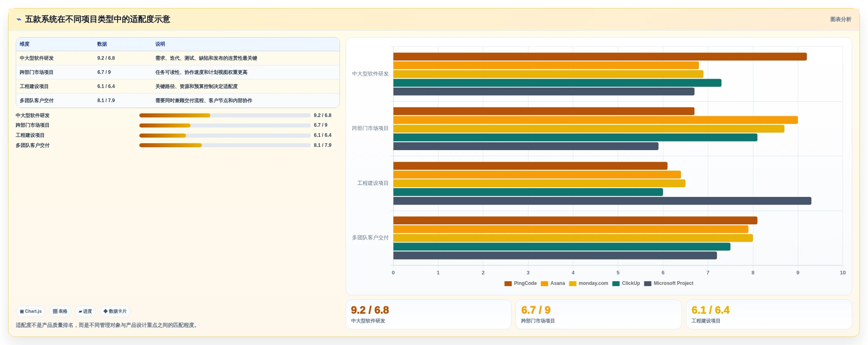Click the 多团队客户交付 progress bar
This screenshot has width=868, height=345.
tap(225, 145)
